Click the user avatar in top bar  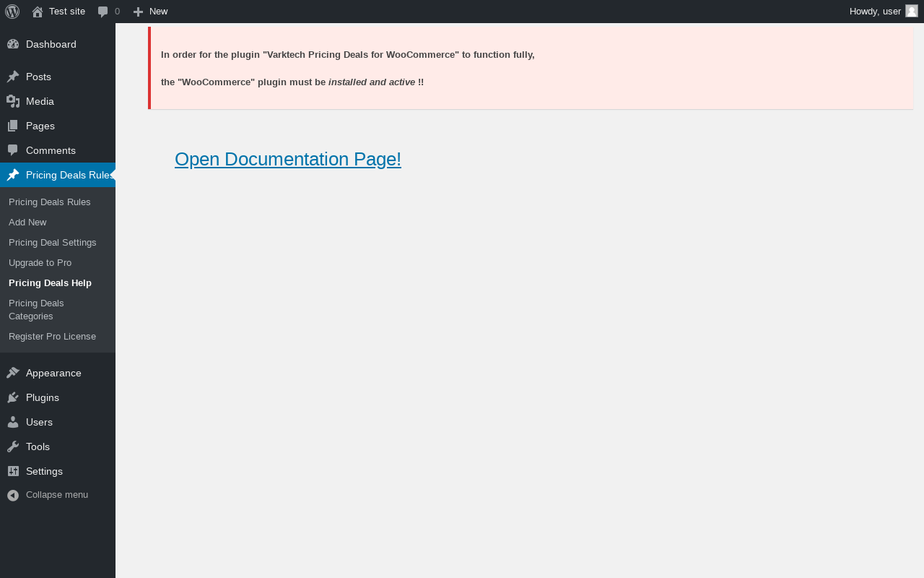912,11
